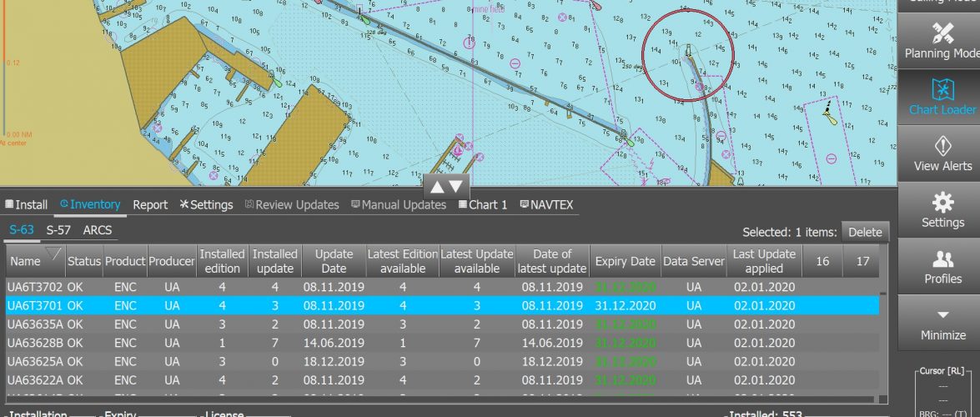Open the Chart 1 tab
This screenshot has width=980, height=417.
tap(483, 205)
